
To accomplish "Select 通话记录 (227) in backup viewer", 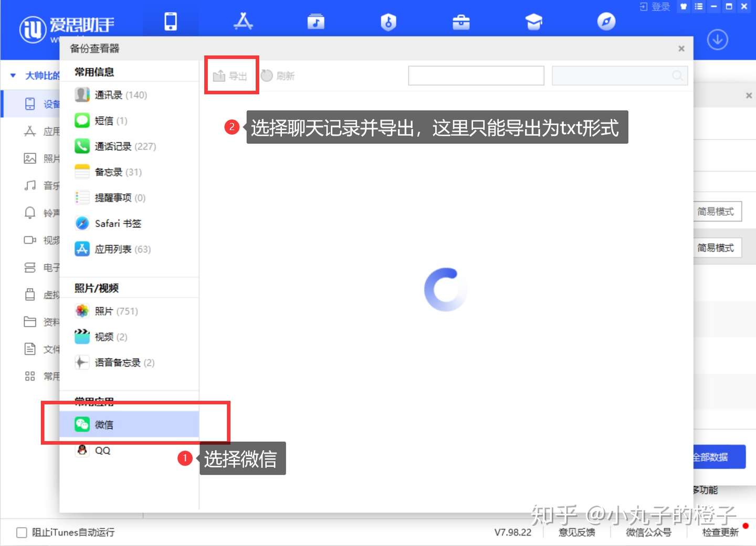I will coord(129,146).
